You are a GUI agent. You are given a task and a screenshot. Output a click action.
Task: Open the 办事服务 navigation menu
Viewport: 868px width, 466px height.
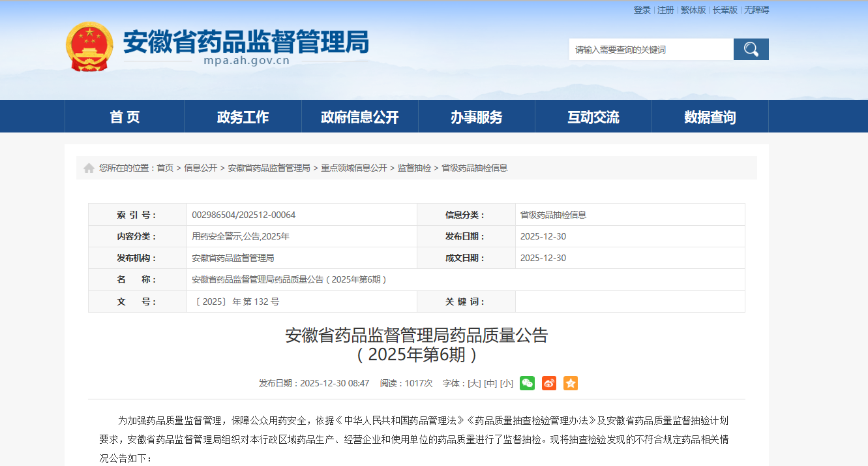coord(476,117)
